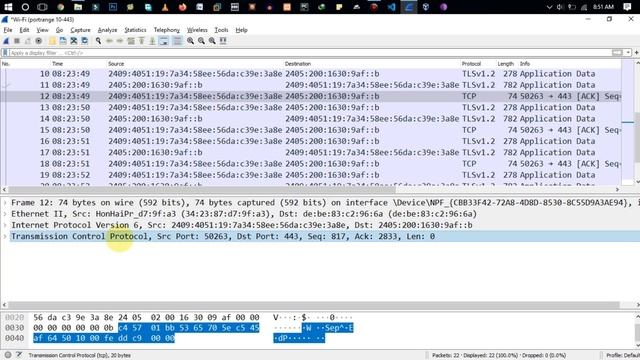Open Firefox from the taskbar
Screen dimensions: 640x360
tap(182, 7)
